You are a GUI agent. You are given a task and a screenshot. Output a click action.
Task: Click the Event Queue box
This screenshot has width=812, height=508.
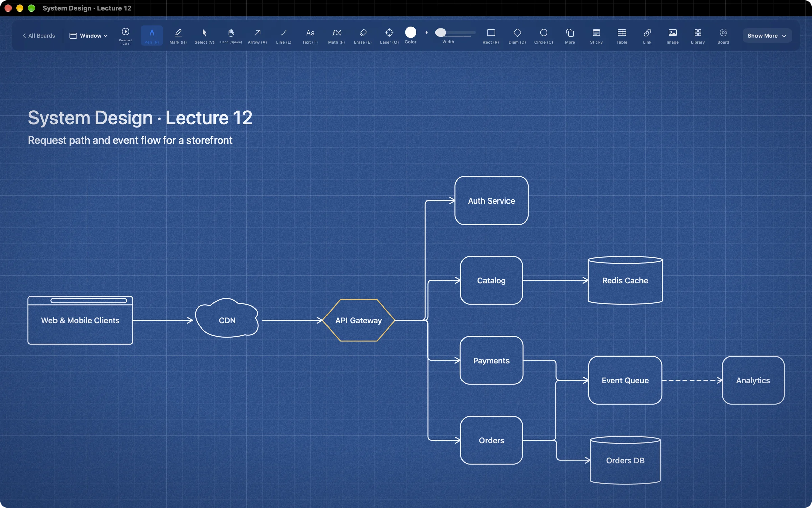pyautogui.click(x=625, y=380)
